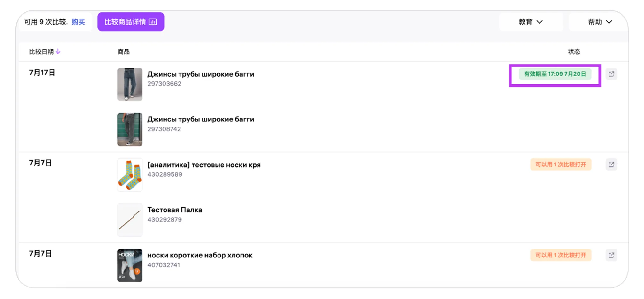Open the blue jeans product thumbnail 297303662

(x=130, y=84)
